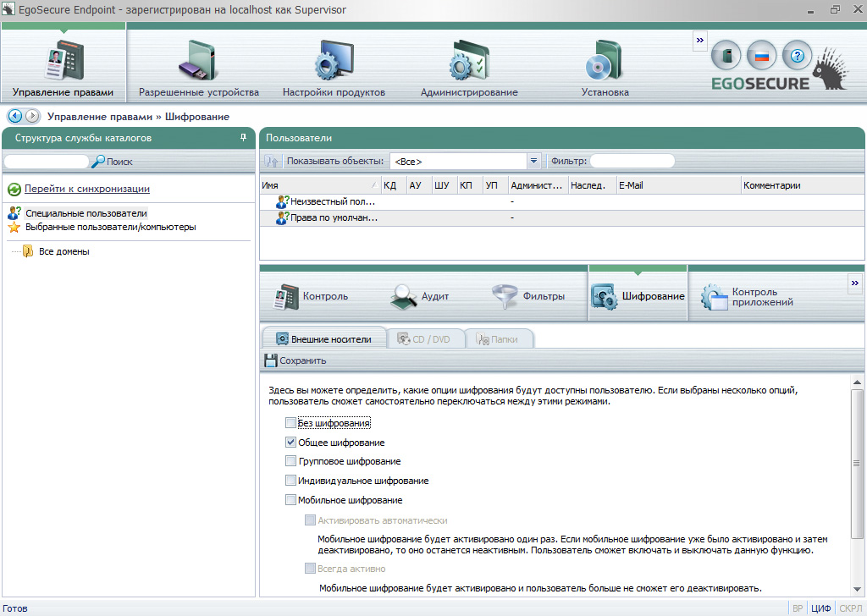The width and height of the screenshot is (867, 616).
Task: Click the up-level icon near Показывать объекты
Action: click(x=272, y=162)
